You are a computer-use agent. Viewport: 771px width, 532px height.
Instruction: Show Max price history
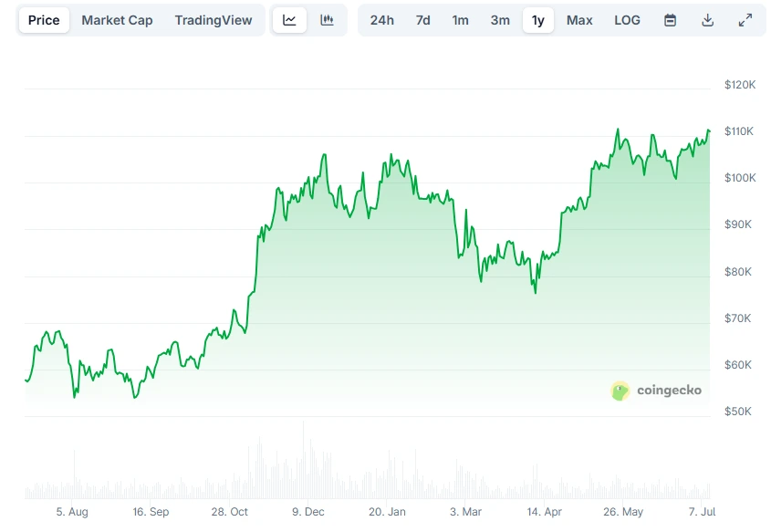coord(579,19)
